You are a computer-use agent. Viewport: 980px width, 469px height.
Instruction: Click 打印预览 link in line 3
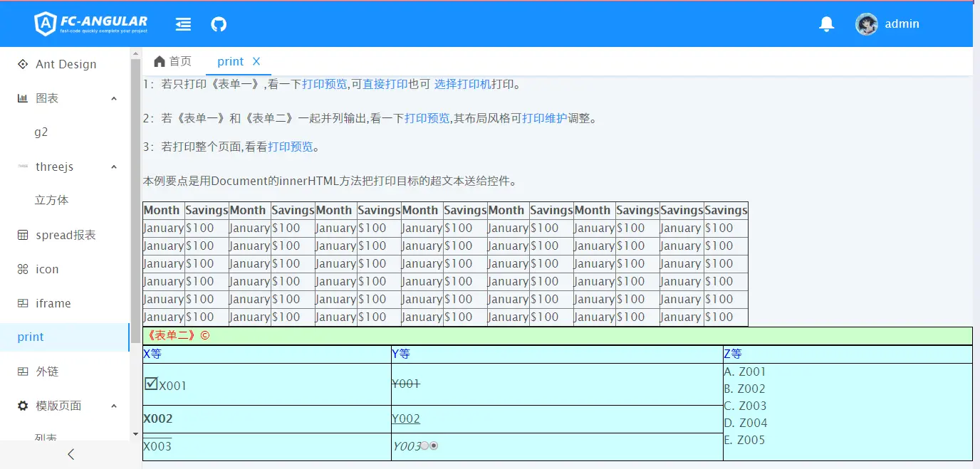click(x=291, y=147)
